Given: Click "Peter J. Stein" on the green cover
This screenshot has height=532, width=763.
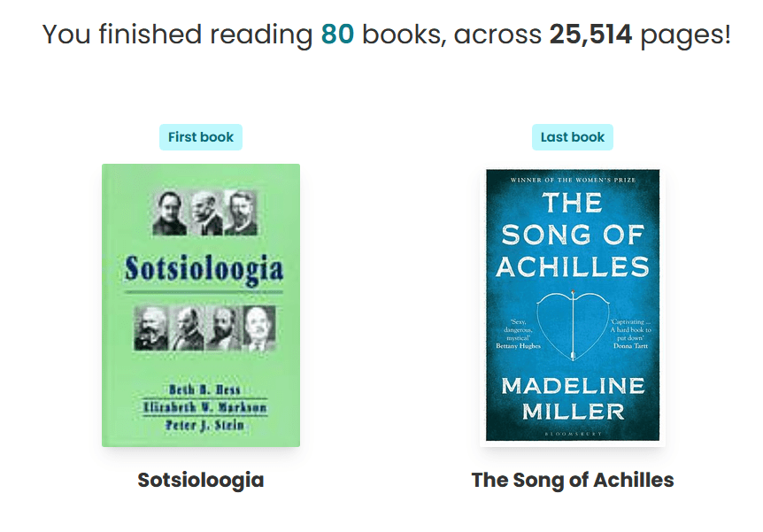Looking at the screenshot, I should pyautogui.click(x=204, y=426).
